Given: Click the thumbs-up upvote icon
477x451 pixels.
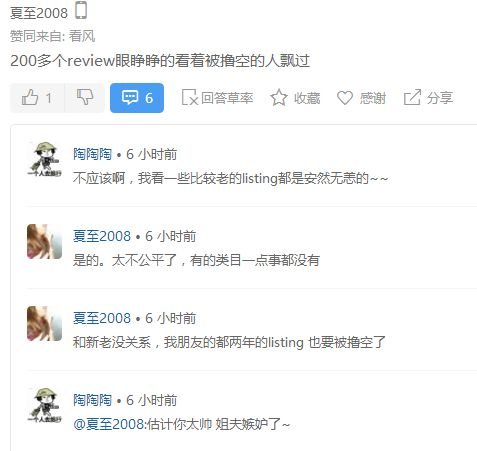Looking at the screenshot, I should coord(30,98).
